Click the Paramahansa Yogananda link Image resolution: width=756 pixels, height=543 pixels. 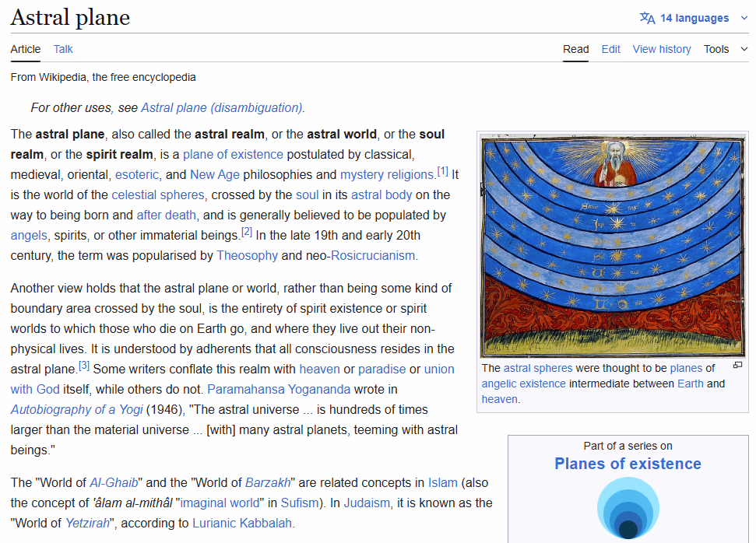279,389
